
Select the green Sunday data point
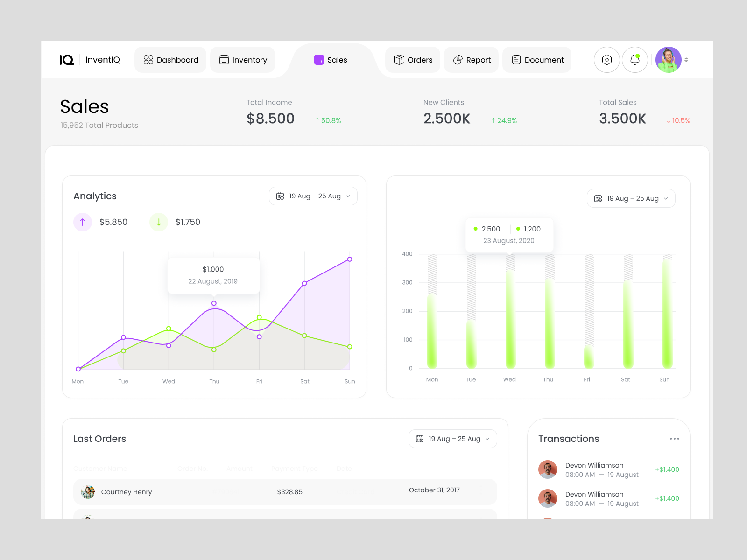coord(350,347)
